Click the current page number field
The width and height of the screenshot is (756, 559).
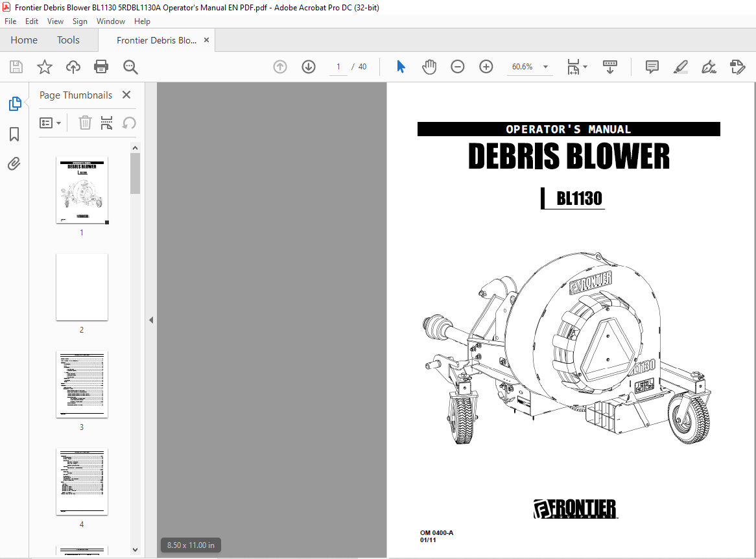point(338,67)
